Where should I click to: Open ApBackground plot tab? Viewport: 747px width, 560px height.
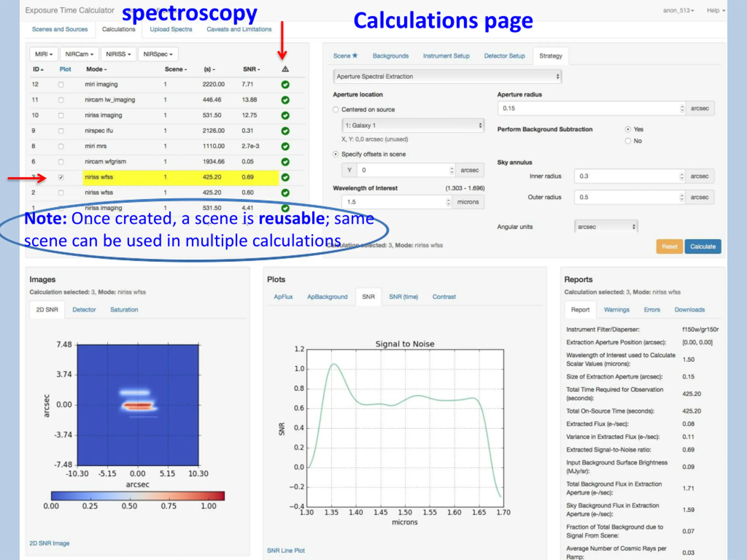click(327, 297)
